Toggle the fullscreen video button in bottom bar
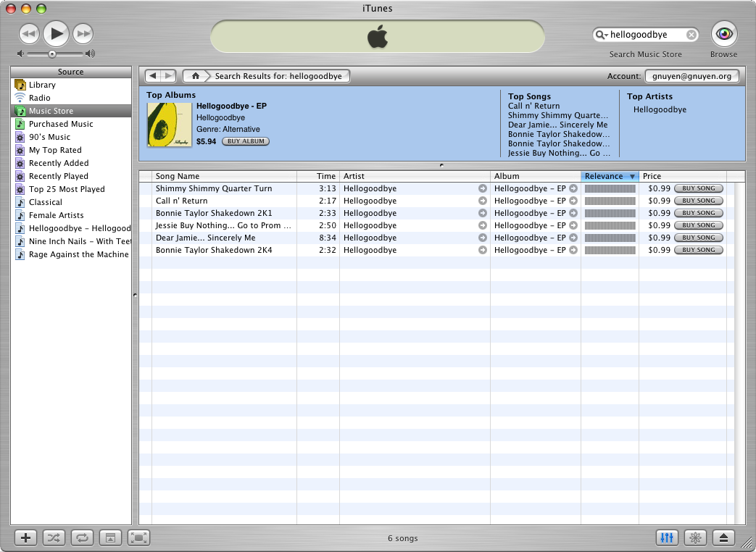The width and height of the screenshot is (756, 552). point(139,538)
